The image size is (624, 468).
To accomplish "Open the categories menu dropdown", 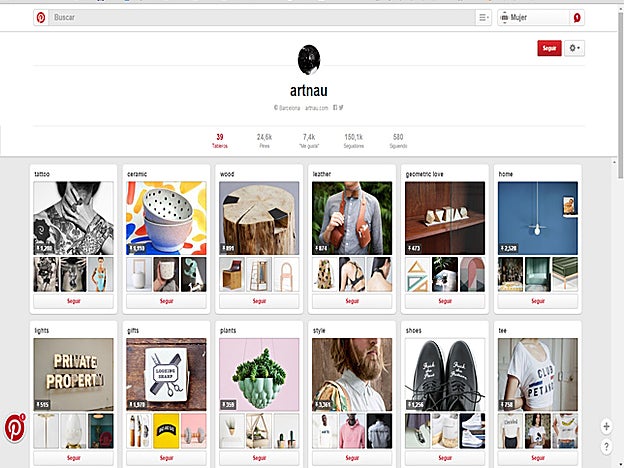I will (x=484, y=18).
